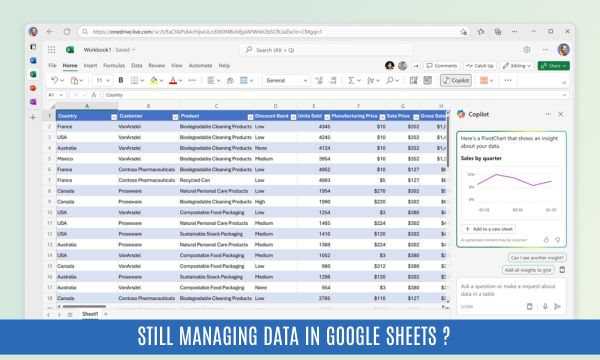This screenshot has width=600, height=360.
Task: Apply the red font color
Action: 173,80
